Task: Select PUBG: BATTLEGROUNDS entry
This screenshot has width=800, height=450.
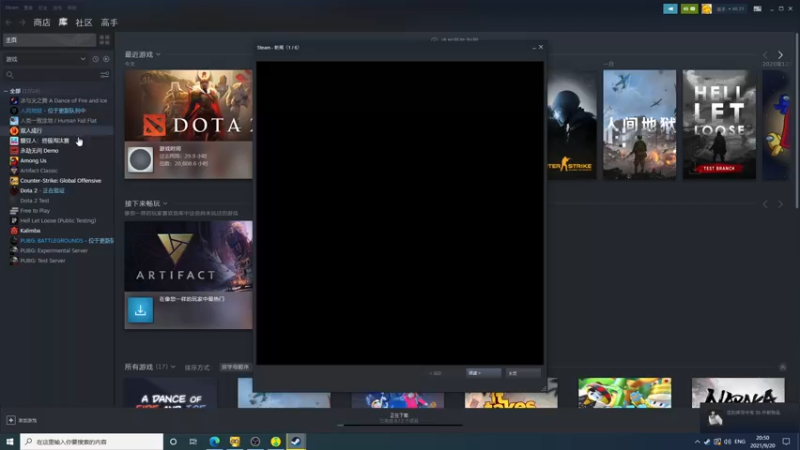Action: [67, 240]
